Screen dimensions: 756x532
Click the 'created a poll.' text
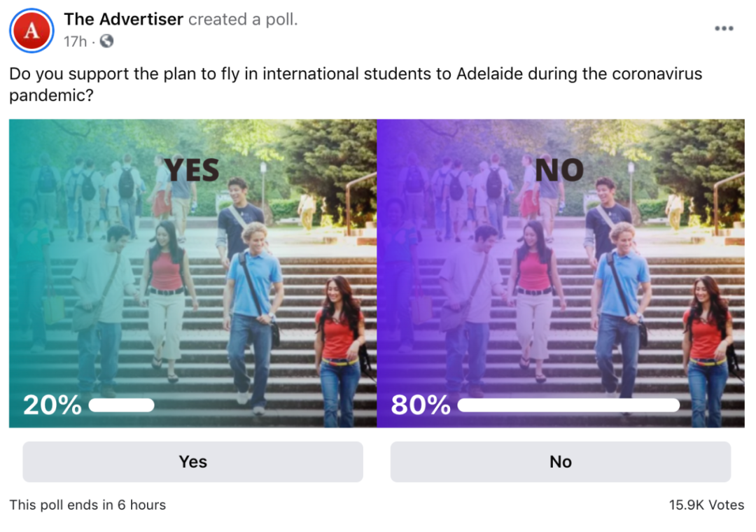pyautogui.click(x=243, y=20)
